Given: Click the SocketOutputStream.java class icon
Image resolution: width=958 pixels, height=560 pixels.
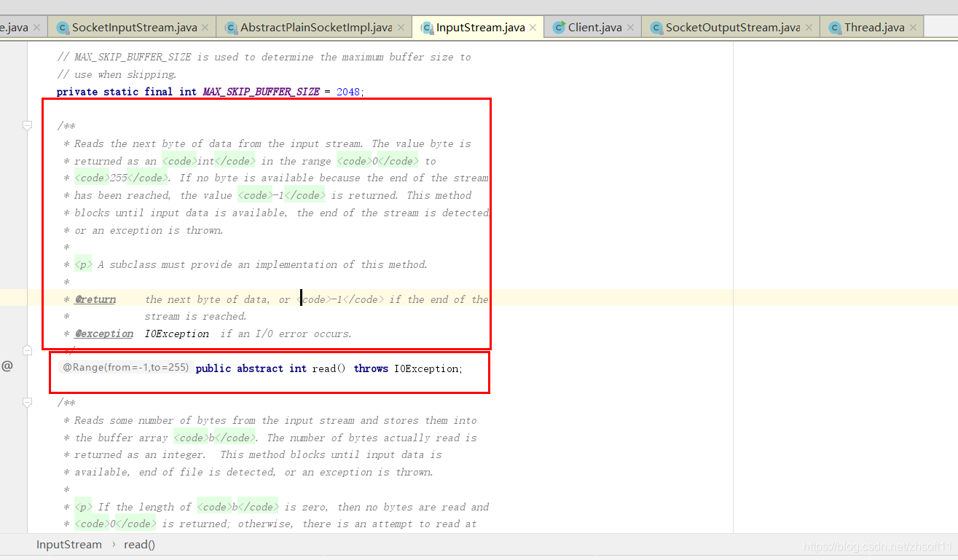Looking at the screenshot, I should [657, 28].
